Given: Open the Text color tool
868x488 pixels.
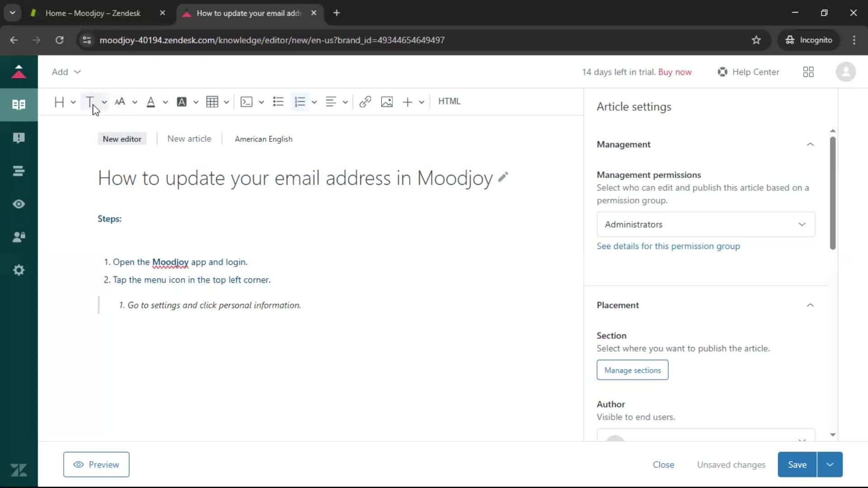Looking at the screenshot, I should [x=151, y=102].
